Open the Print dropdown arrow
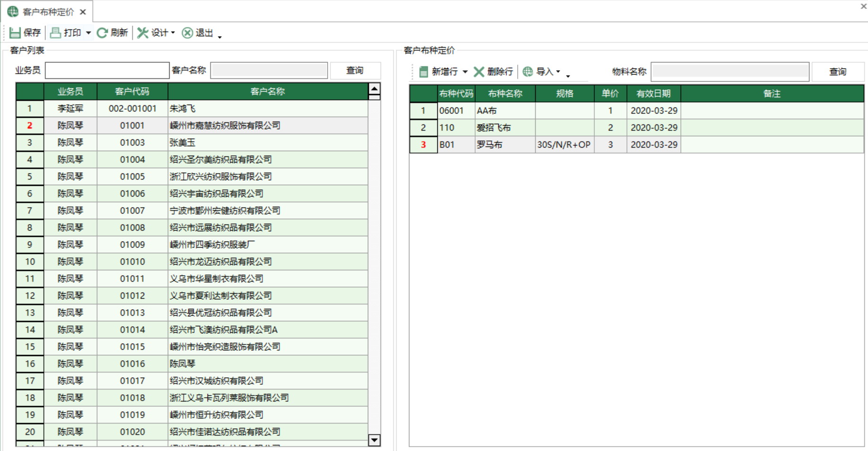Screen dimensions: 868x451 click(x=88, y=33)
